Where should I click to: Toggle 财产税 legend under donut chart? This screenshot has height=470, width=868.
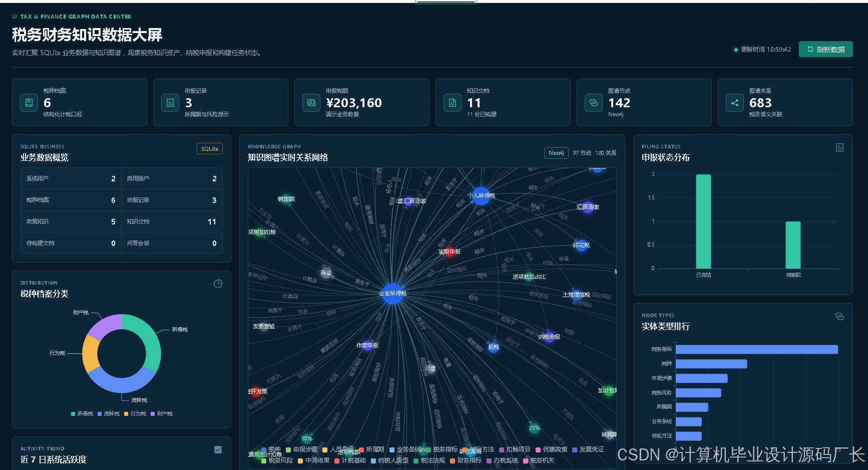coord(162,414)
